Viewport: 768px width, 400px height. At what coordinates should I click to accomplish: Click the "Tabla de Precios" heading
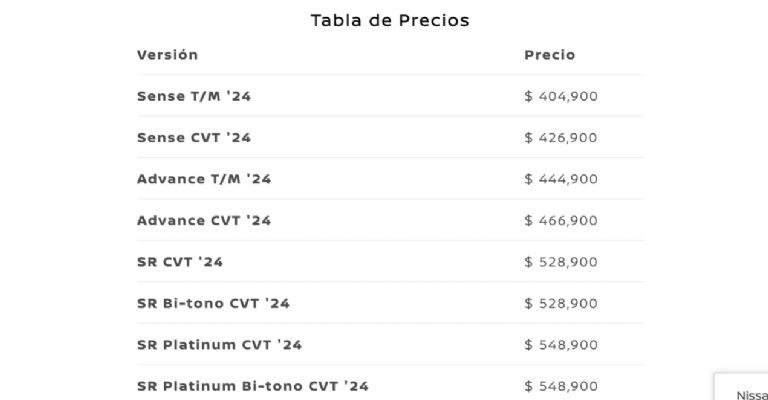click(x=389, y=20)
